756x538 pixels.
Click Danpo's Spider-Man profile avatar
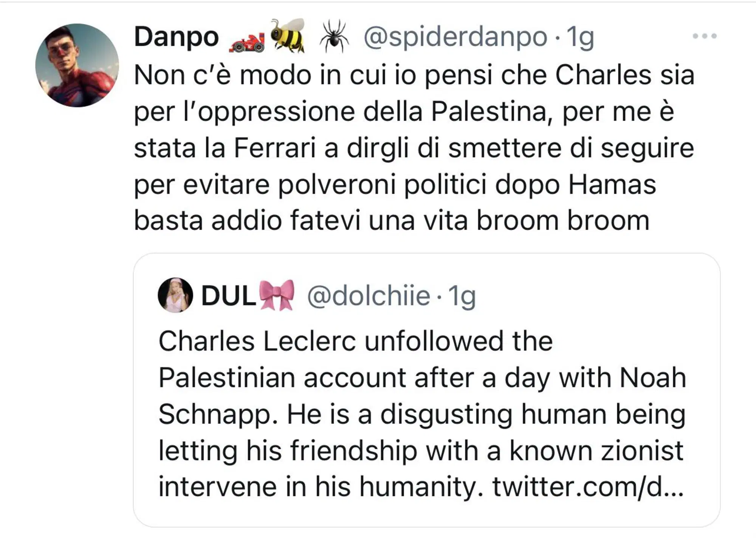77,65
